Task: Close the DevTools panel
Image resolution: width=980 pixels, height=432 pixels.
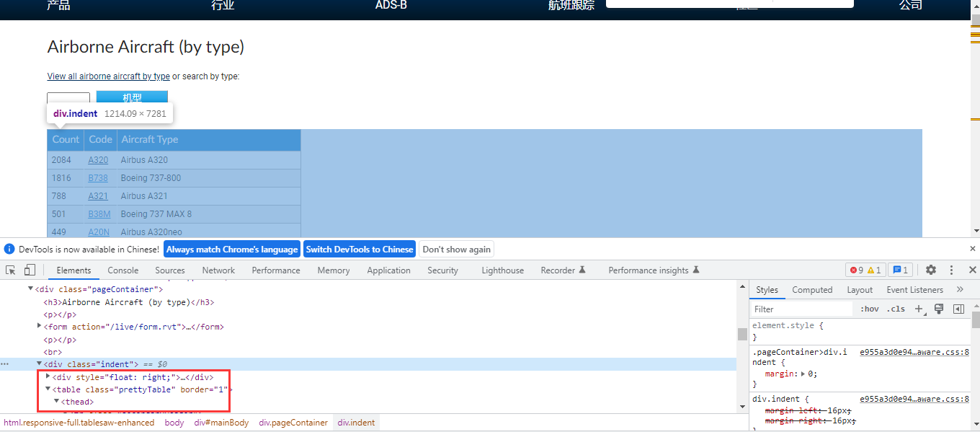Action: (x=972, y=270)
